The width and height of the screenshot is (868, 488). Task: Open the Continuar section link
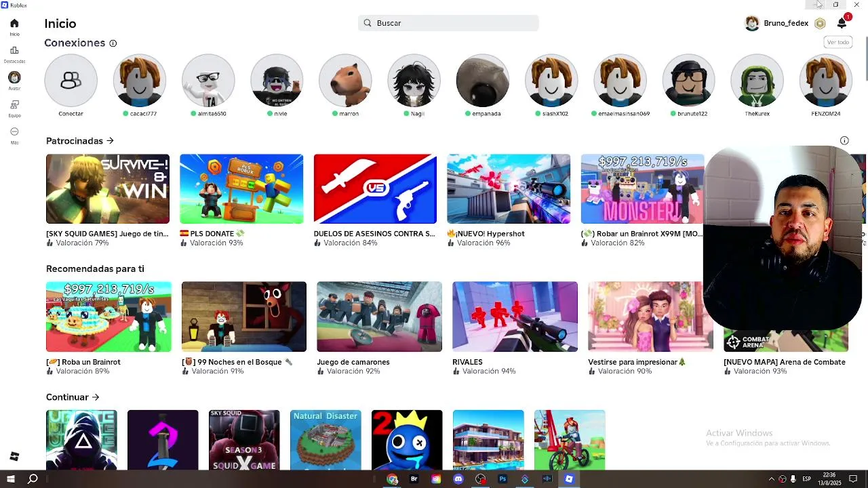[73, 397]
